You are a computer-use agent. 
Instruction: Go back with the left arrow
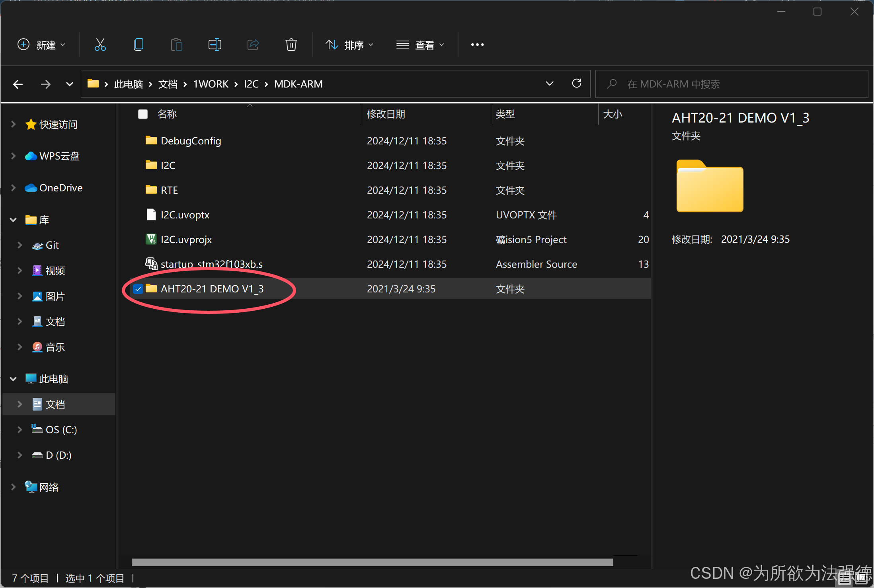click(18, 84)
